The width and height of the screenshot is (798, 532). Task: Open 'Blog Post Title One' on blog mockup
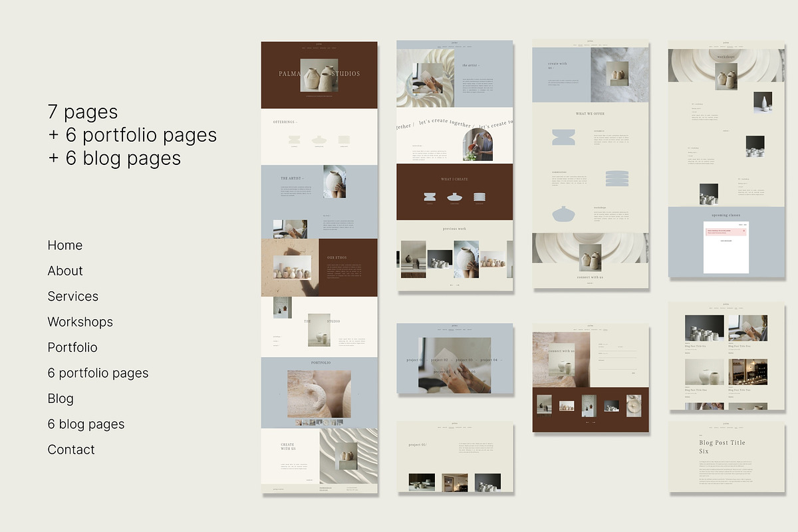coord(697,390)
